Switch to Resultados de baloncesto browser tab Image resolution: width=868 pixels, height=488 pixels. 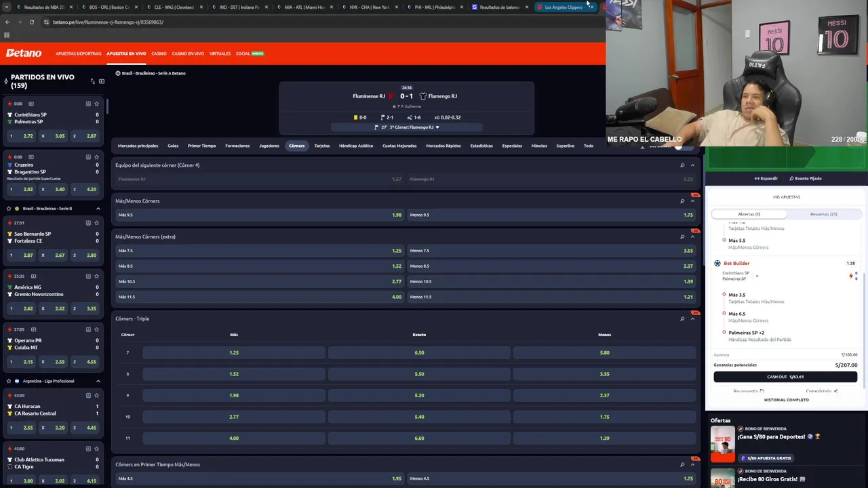[x=500, y=7]
